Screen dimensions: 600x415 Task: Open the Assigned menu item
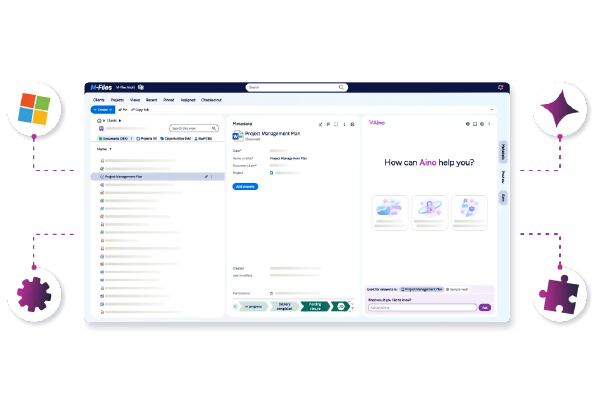point(188,100)
